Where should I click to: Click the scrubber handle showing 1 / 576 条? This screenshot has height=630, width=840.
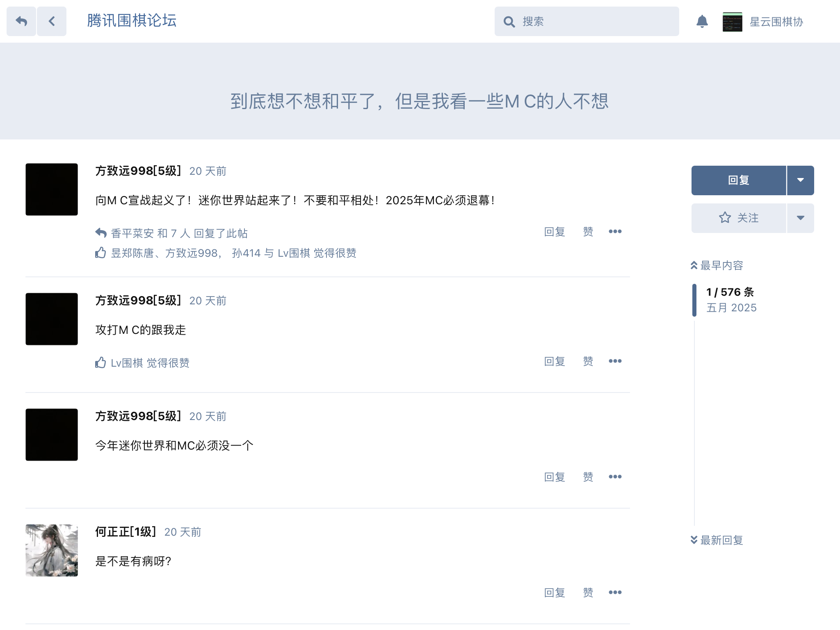click(694, 300)
